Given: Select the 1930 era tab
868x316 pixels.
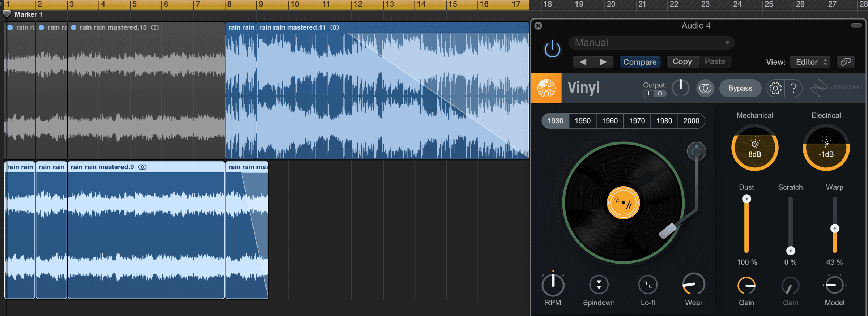Looking at the screenshot, I should pyautogui.click(x=556, y=121).
